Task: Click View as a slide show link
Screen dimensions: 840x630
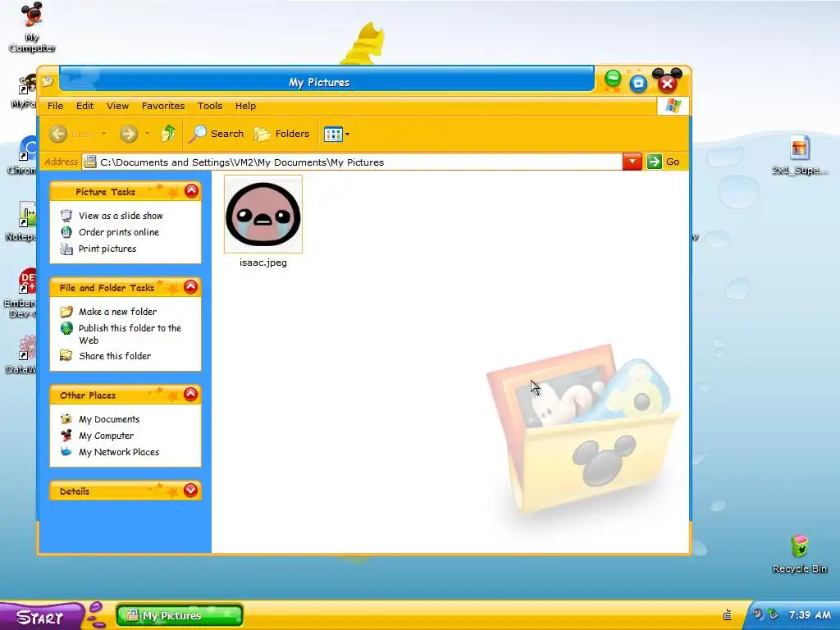Action: [121, 216]
